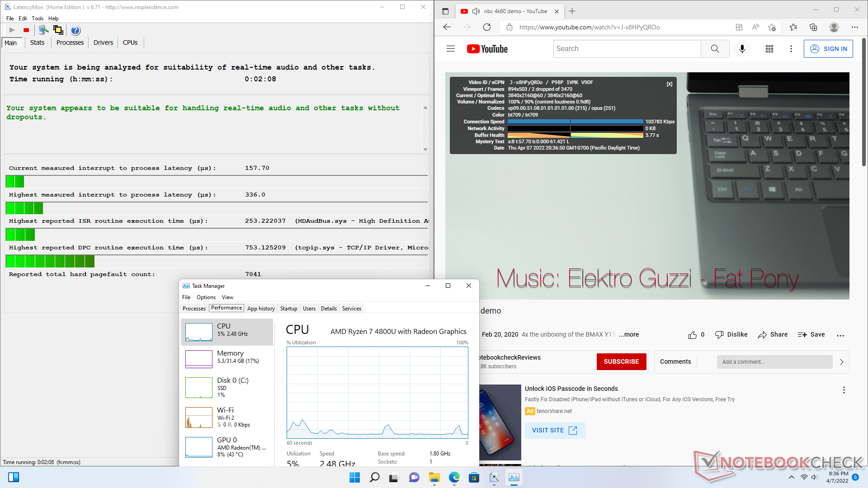Open the tenorshare.net ad link
Viewport: 868px width, 488px height.
pos(554,411)
